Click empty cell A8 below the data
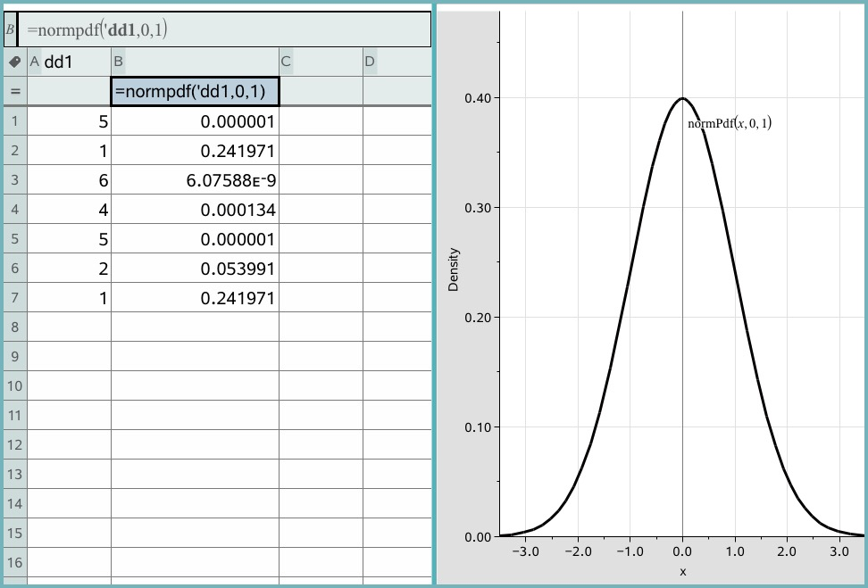 tap(69, 327)
